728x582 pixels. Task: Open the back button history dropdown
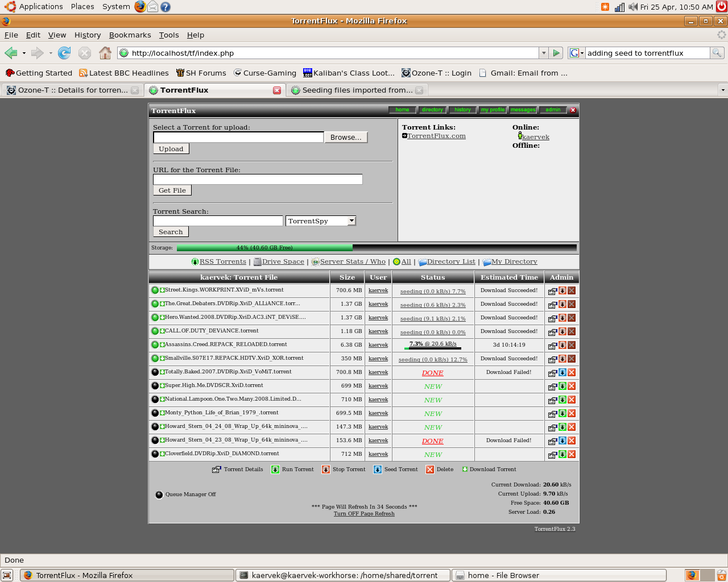(24, 53)
